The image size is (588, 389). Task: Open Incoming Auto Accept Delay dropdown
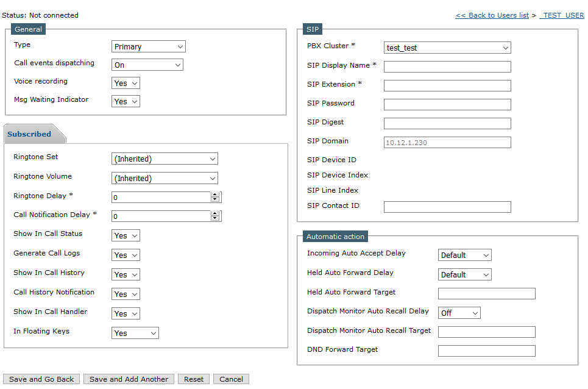[465, 255]
